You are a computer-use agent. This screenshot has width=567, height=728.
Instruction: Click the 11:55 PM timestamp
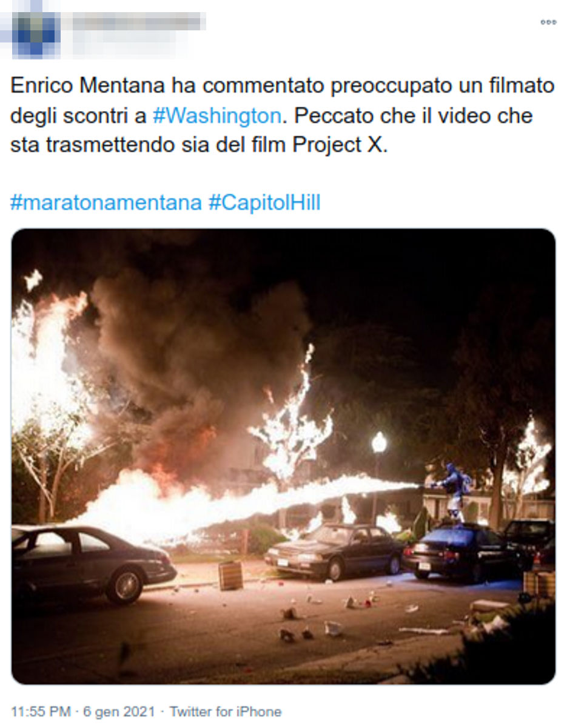[x=41, y=711]
